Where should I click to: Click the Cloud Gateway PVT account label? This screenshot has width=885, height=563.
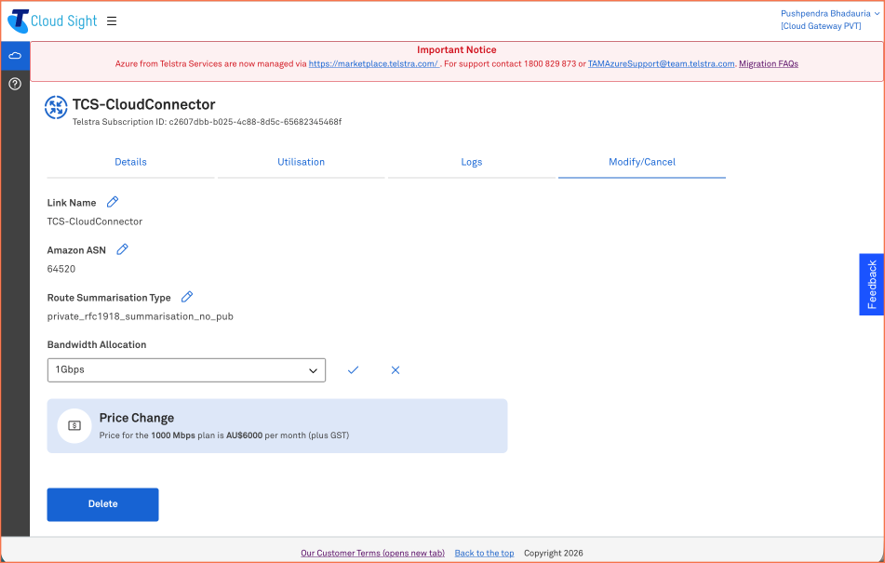[x=821, y=26]
